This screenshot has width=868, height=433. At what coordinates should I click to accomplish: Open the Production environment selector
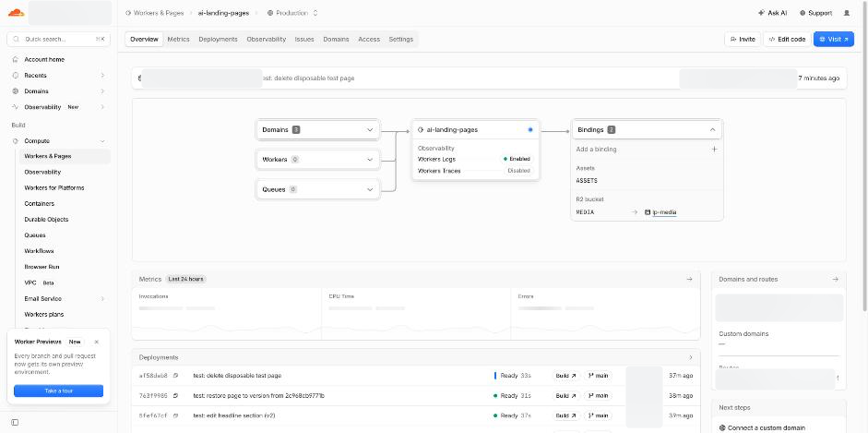(x=292, y=13)
